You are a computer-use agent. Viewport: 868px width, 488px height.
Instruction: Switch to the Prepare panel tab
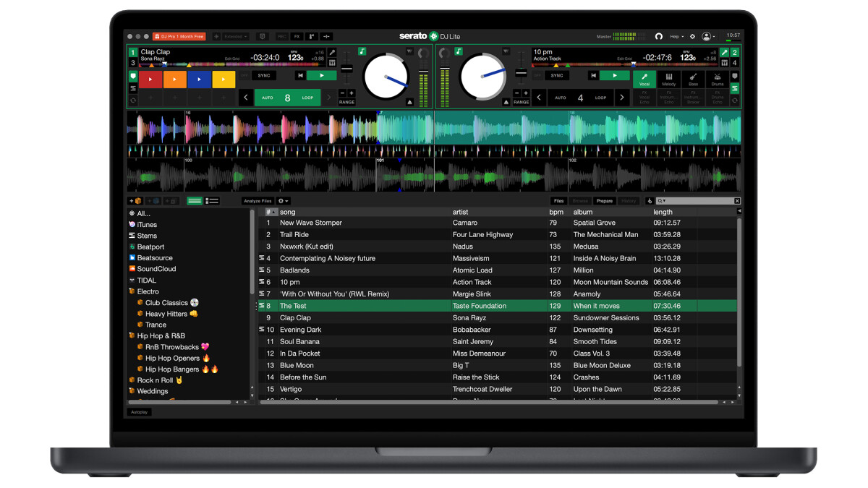604,201
